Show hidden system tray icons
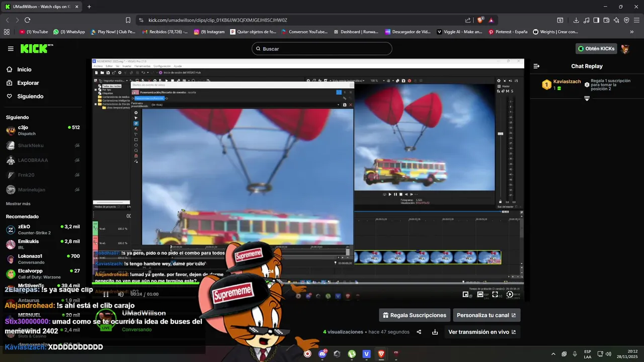 pos(553,354)
